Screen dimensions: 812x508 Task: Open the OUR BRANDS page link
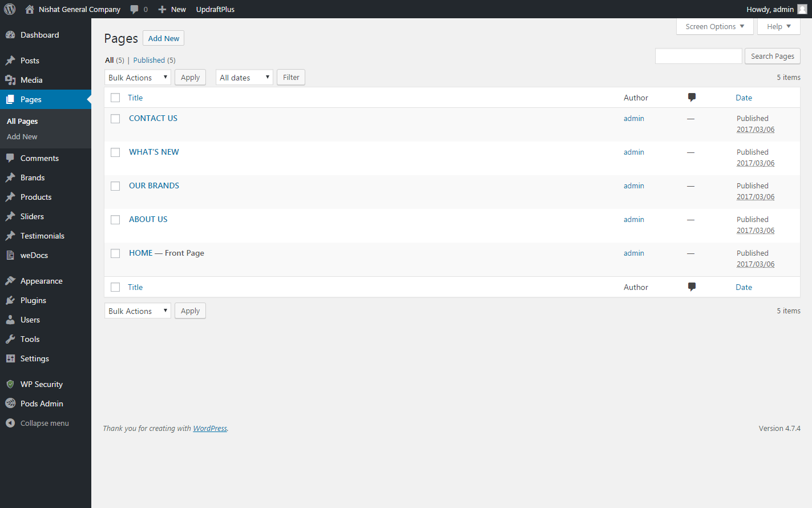[154, 186]
